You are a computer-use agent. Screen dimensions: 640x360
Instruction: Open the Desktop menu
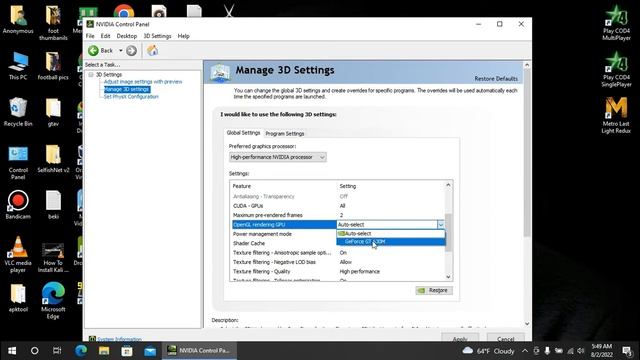pos(127,36)
